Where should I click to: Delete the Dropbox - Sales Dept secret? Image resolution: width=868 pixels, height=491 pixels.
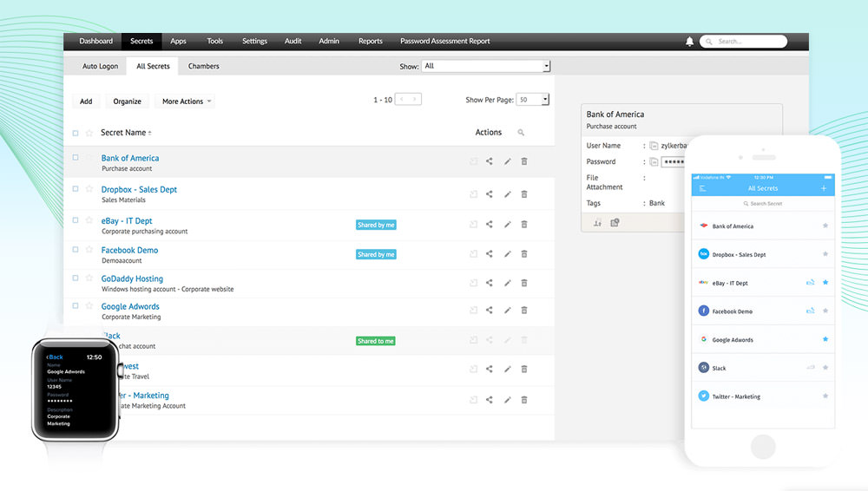[x=524, y=194]
